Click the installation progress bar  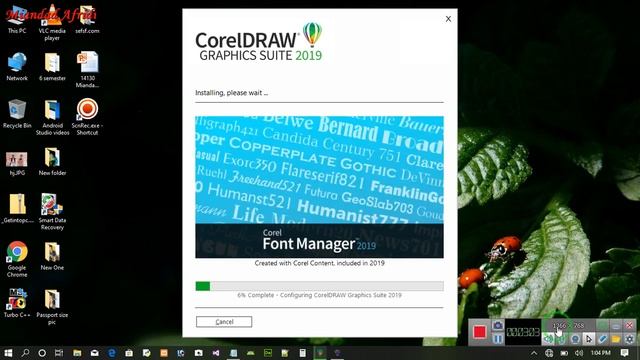pyautogui.click(x=319, y=286)
